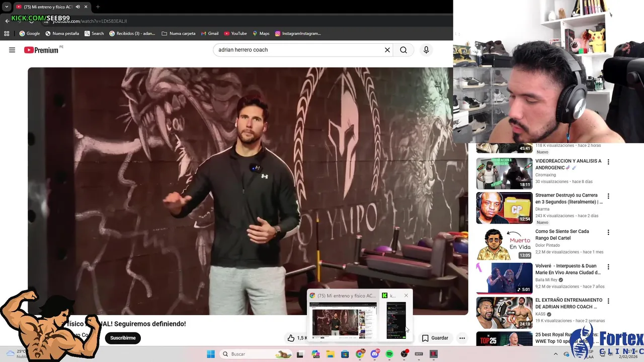
Task: Open Task View on taskbar
Action: [x=300, y=354]
